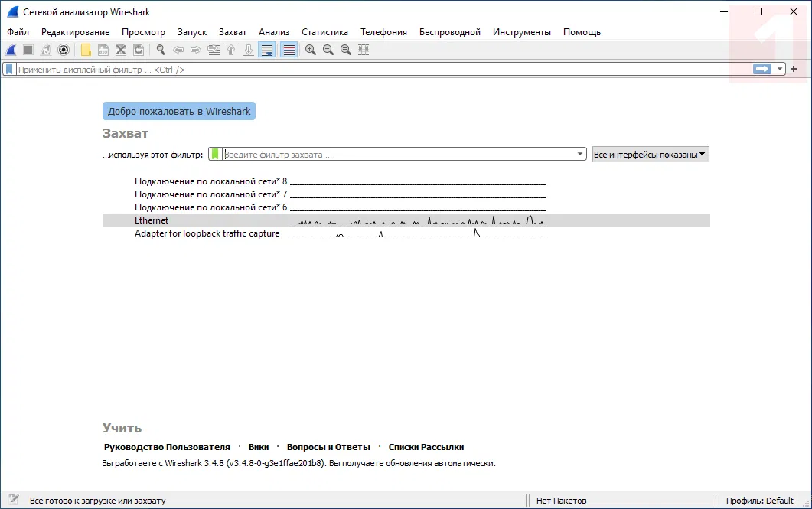Open the Телефония menu
Image resolution: width=812 pixels, height=509 pixels.
pos(383,32)
